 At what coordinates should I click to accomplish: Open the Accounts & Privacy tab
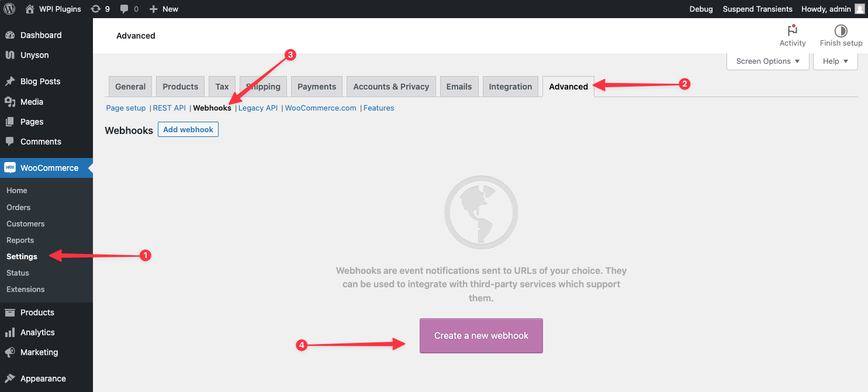click(390, 86)
